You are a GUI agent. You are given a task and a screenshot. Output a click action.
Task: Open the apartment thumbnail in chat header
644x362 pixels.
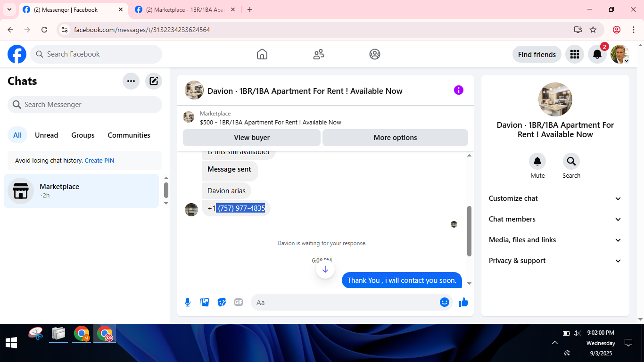click(194, 90)
